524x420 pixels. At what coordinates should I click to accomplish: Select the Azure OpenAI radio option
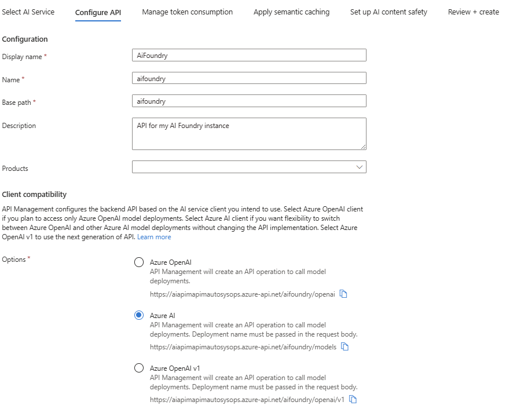tap(139, 262)
